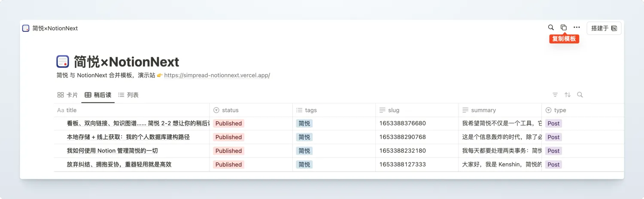Click the 搭建于 Notion button

click(x=604, y=28)
